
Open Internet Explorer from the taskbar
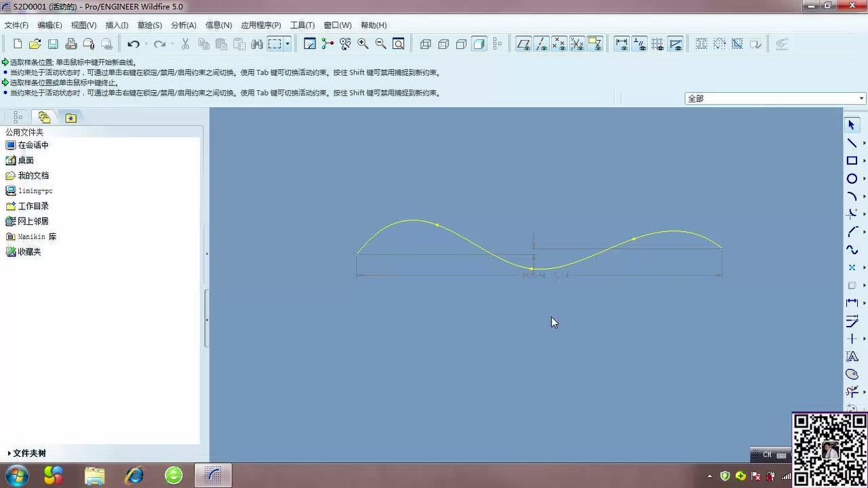(134, 475)
